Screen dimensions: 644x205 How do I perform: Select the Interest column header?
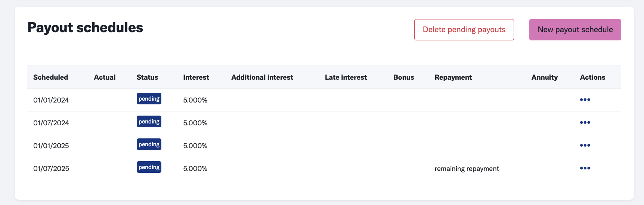tap(196, 77)
